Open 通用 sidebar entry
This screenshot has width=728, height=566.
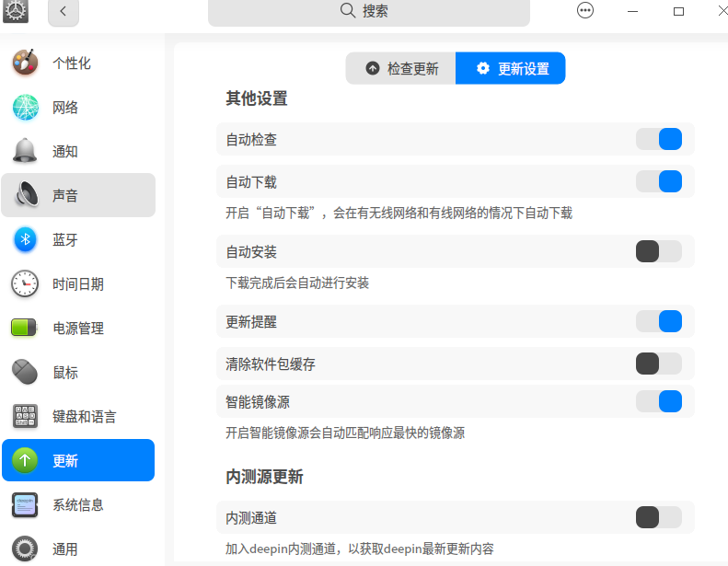78,549
